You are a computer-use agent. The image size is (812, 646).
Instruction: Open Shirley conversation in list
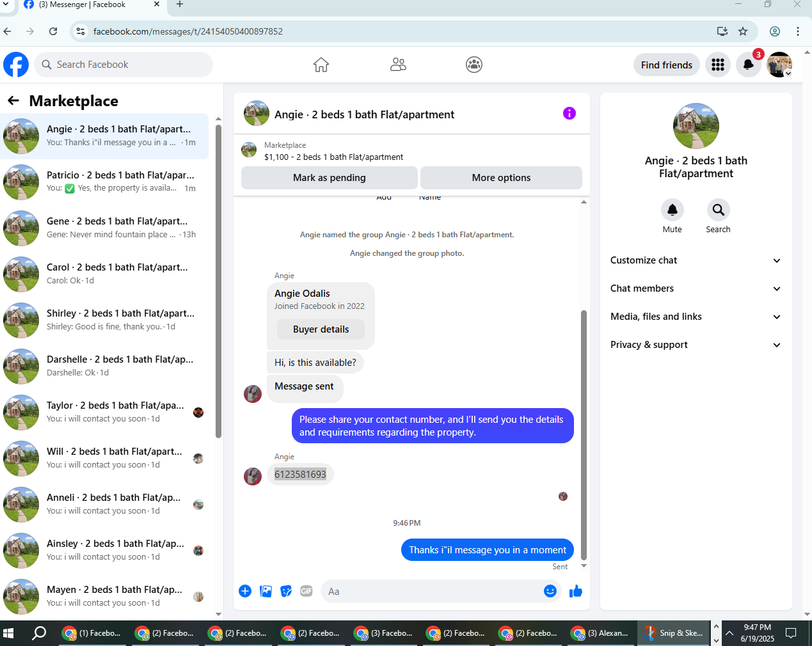105,320
